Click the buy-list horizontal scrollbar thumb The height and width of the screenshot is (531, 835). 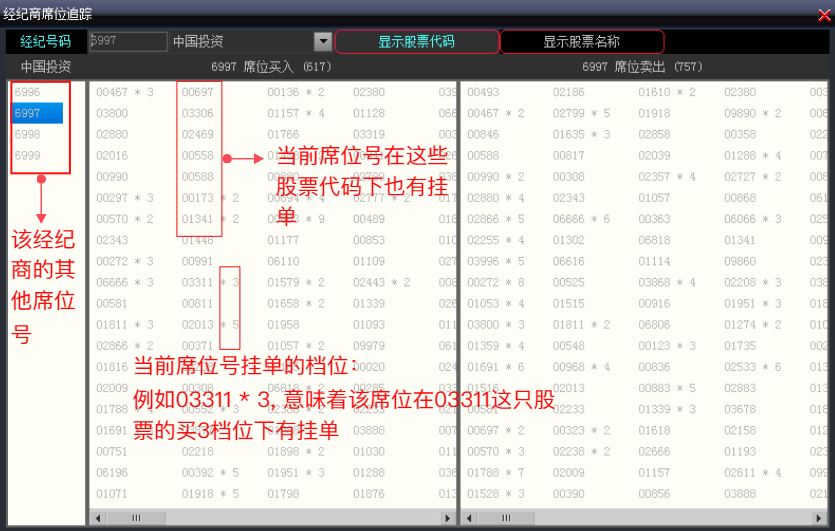click(136, 518)
